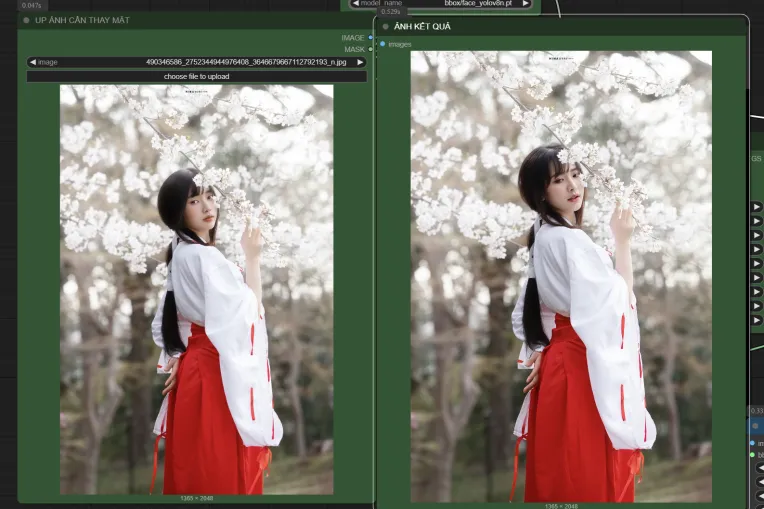Open the model_name bbox/face_yolov8n.pt dropdown
This screenshot has width=764, height=509.
point(440,3)
